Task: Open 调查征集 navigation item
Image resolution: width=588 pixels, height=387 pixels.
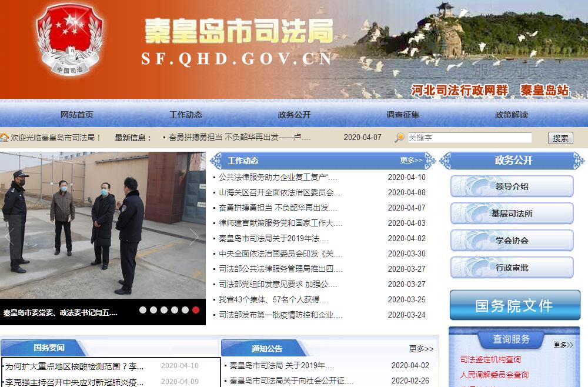Action: tap(403, 115)
